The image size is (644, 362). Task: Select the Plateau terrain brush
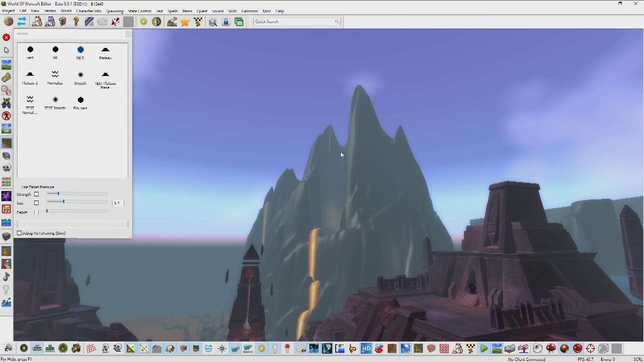coord(105,50)
